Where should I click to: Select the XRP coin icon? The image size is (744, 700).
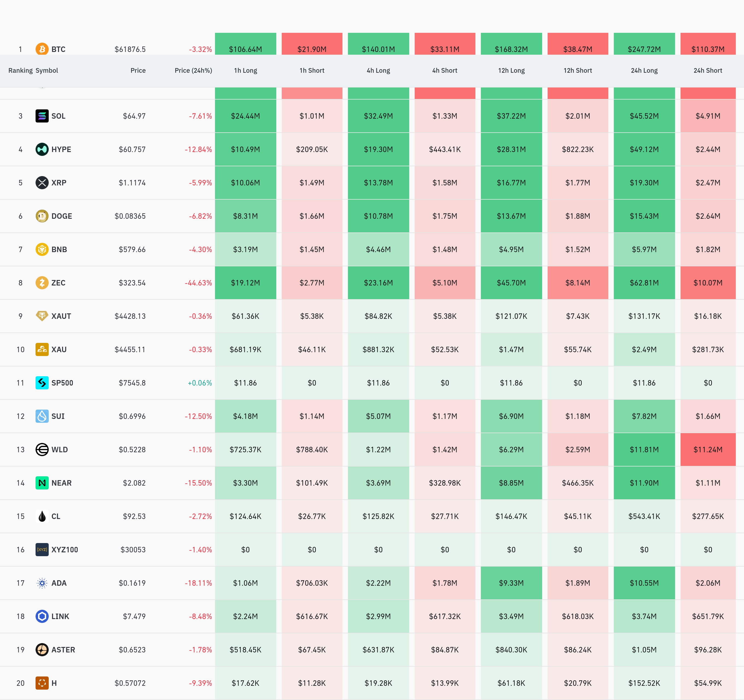(42, 183)
